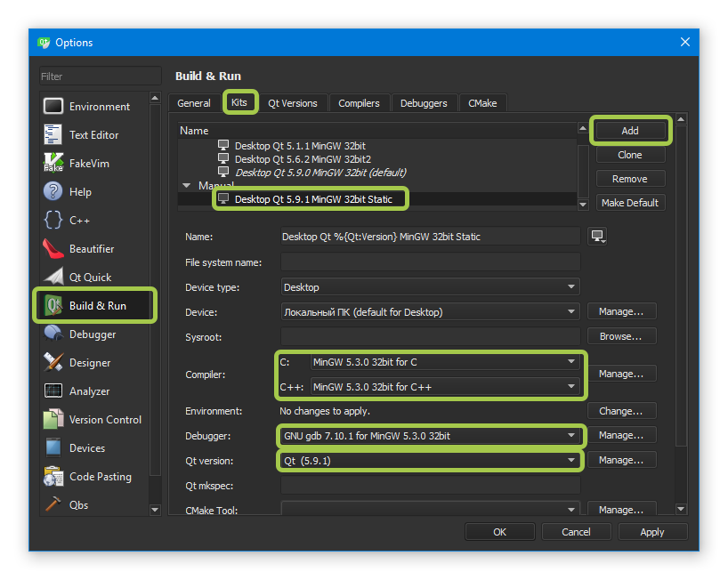The height and width of the screenshot is (580, 728).
Task: Open the C++ compiler dropdown
Action: pos(445,386)
